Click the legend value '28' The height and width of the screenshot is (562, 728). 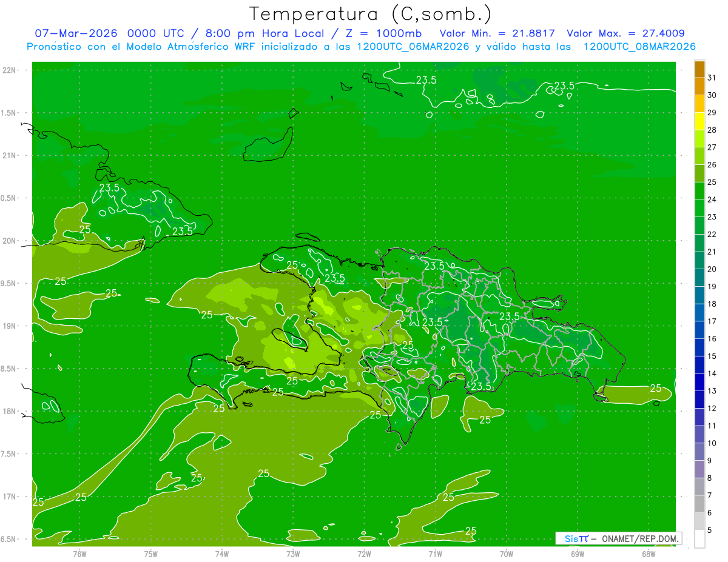(x=712, y=130)
